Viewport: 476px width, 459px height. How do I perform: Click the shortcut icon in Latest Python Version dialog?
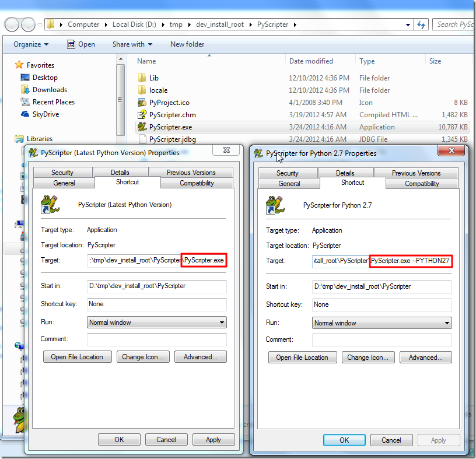tap(50, 204)
